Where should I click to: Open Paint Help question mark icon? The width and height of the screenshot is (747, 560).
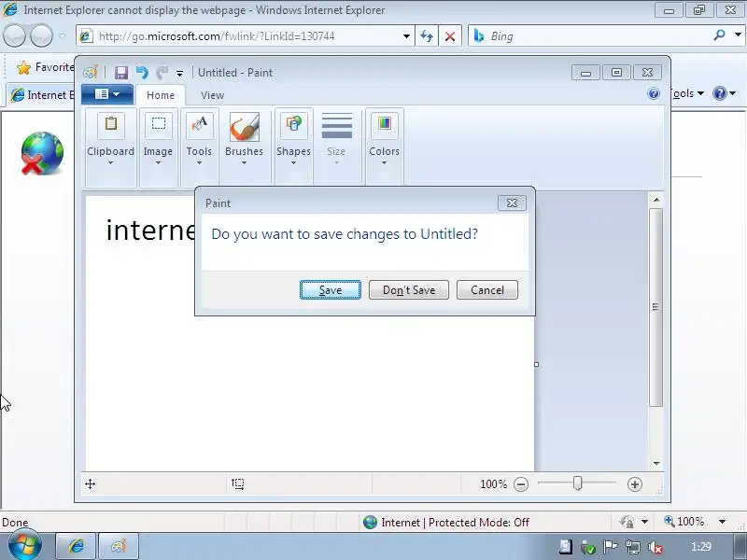(654, 93)
